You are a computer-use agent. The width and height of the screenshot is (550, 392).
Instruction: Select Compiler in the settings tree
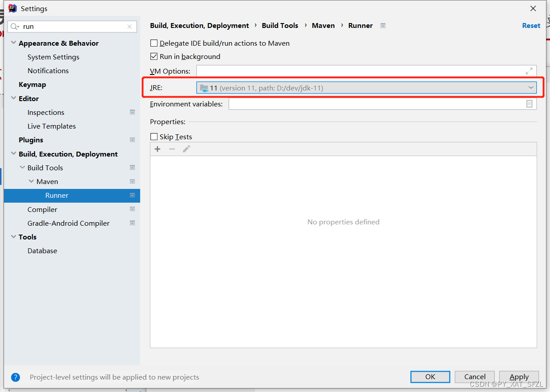pyautogui.click(x=42, y=209)
